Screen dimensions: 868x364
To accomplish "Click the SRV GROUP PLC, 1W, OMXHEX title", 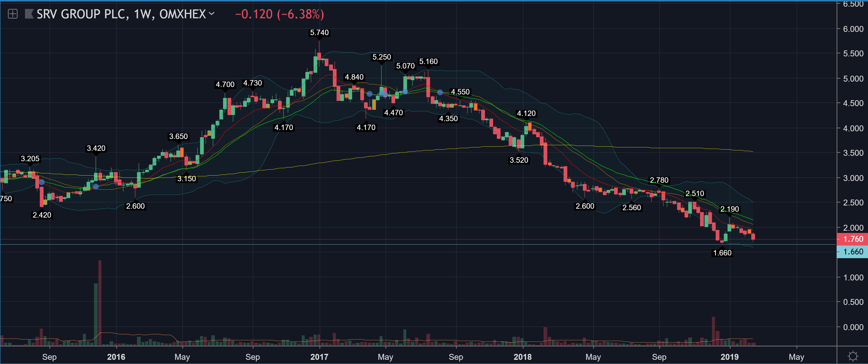I will click(x=121, y=14).
